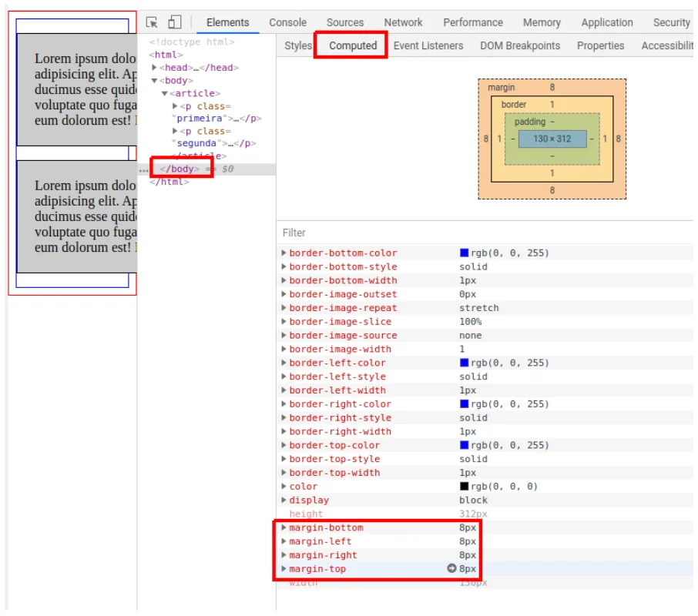
Task: Click the border label in box model
Action: 513,105
